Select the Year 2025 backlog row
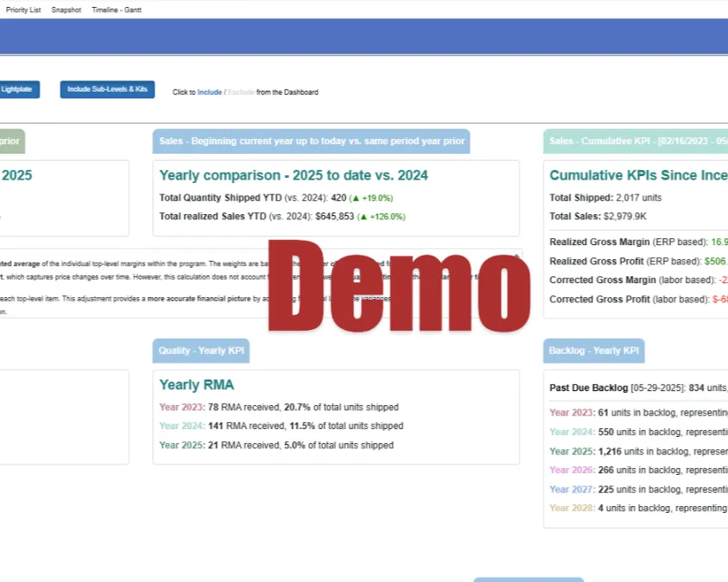728x582 pixels. pyautogui.click(x=637, y=452)
